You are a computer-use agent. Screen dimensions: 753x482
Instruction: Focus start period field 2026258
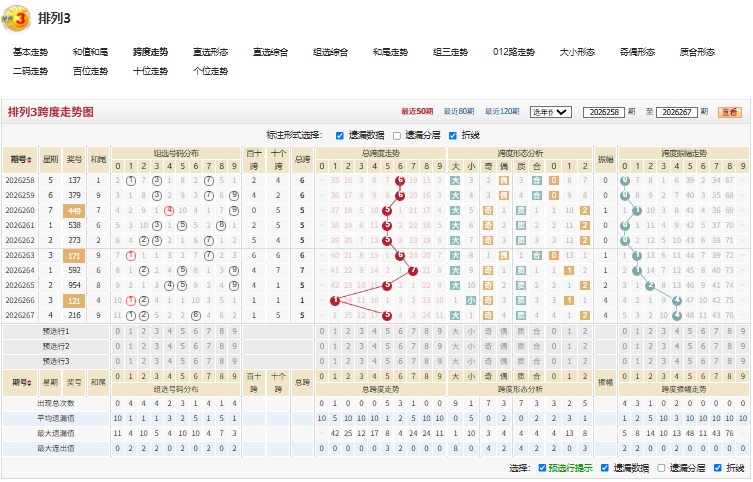(x=604, y=112)
